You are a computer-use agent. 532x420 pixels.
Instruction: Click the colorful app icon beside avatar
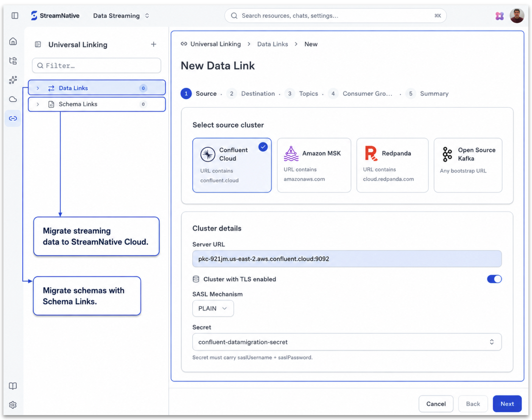[500, 16]
